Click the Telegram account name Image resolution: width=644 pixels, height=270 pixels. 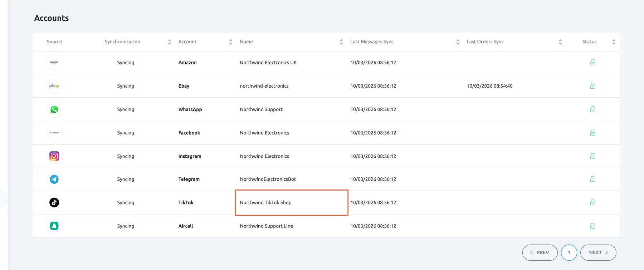(189, 179)
